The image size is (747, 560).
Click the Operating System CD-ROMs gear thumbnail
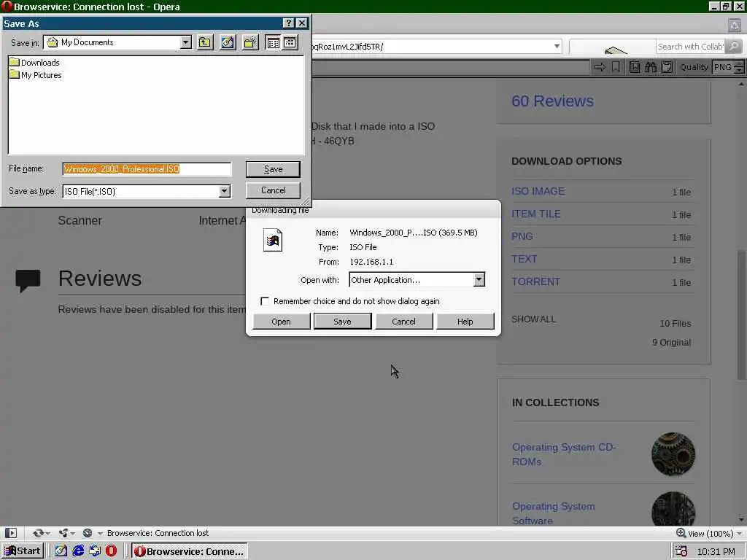click(673, 454)
